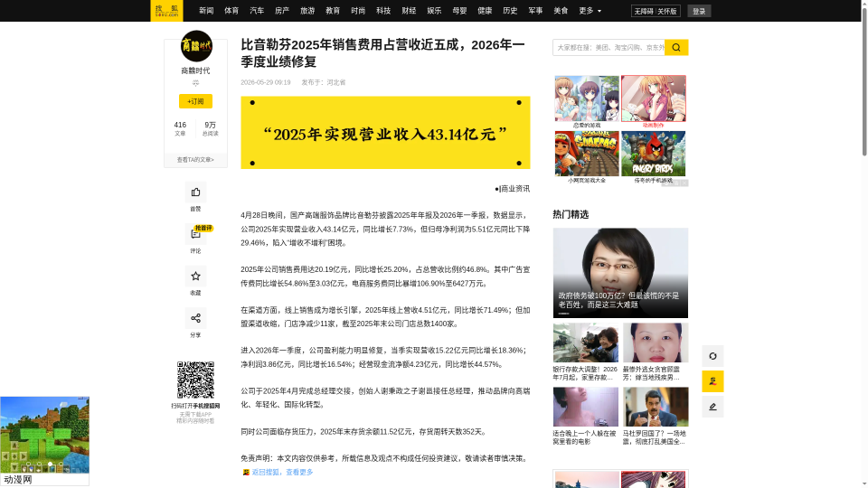
Task: Click into the search input field
Action: point(609,48)
